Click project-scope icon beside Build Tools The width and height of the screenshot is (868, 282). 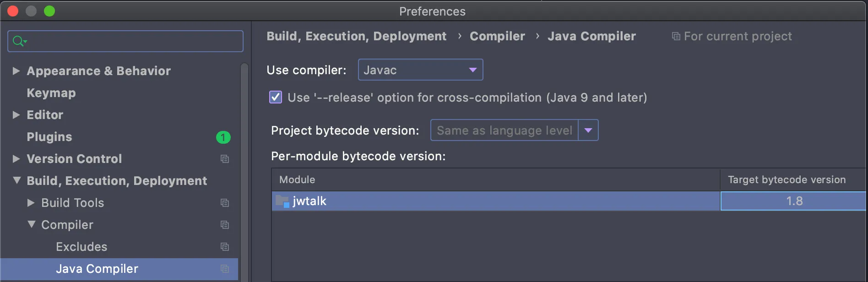pos(225,203)
